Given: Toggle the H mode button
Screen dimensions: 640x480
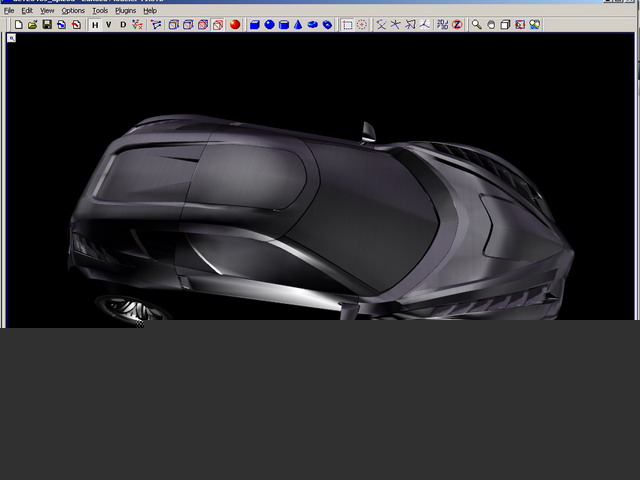Looking at the screenshot, I should [x=95, y=24].
